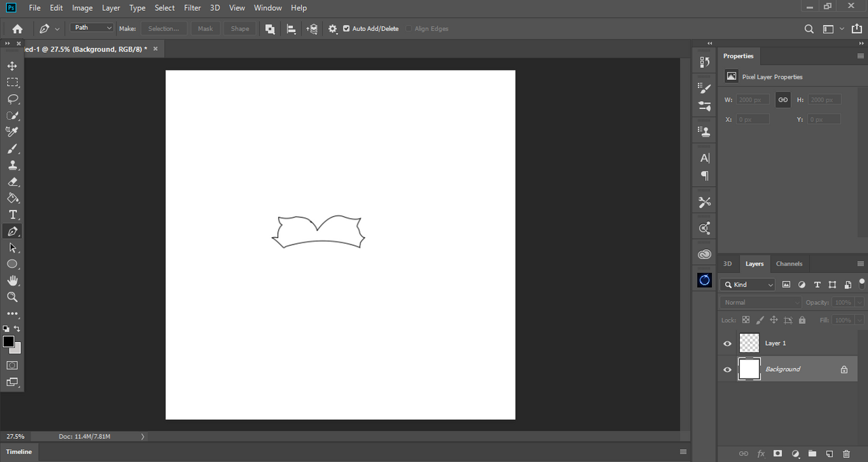Open the Select menu
Image resolution: width=868 pixels, height=462 pixels.
(165, 8)
